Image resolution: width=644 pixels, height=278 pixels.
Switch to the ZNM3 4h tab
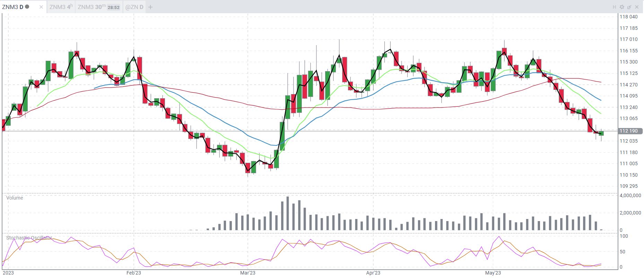61,7
